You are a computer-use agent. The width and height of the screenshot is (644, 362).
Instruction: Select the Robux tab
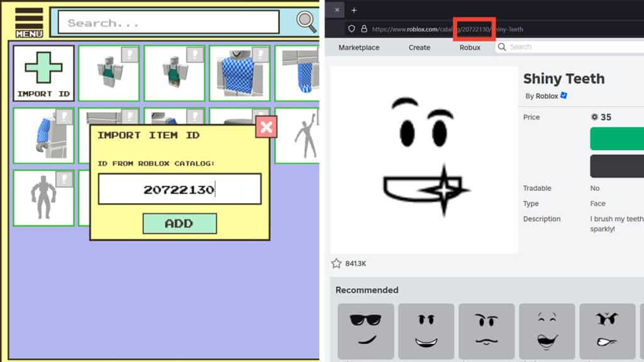click(470, 47)
